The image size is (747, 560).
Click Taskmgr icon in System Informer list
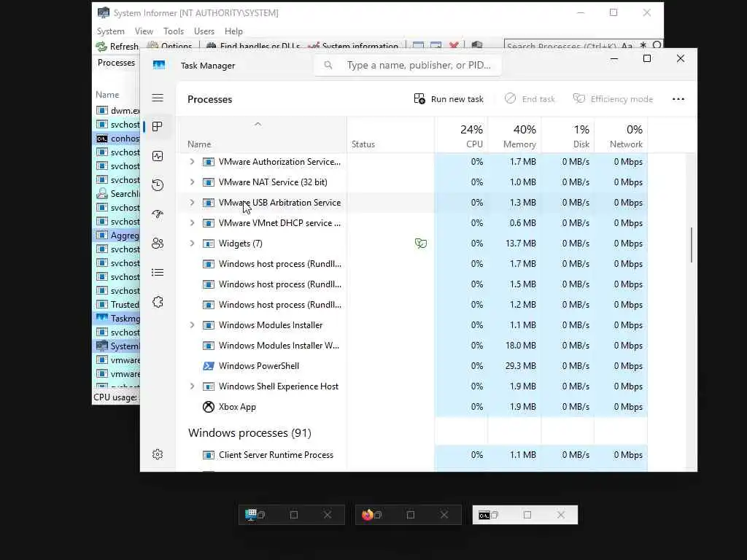(102, 318)
